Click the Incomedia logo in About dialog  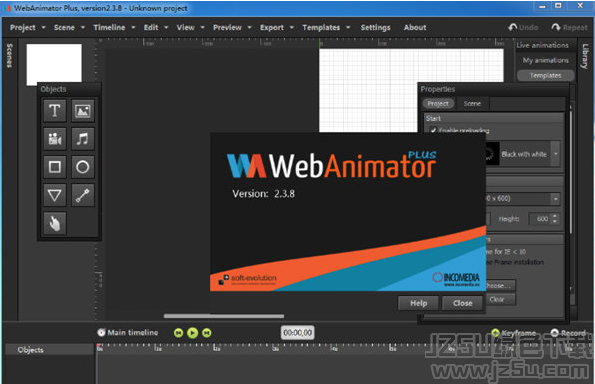tap(456, 279)
